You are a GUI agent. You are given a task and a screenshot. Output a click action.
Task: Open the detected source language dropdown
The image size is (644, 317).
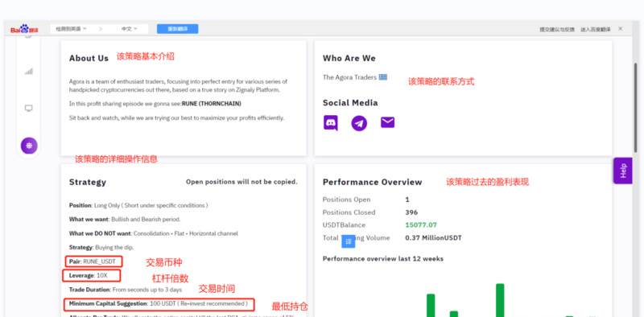[71, 29]
